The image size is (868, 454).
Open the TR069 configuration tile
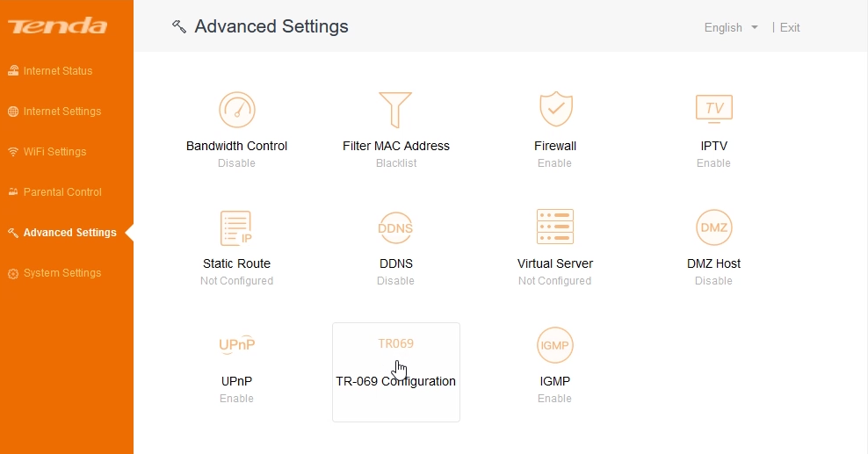click(x=396, y=372)
